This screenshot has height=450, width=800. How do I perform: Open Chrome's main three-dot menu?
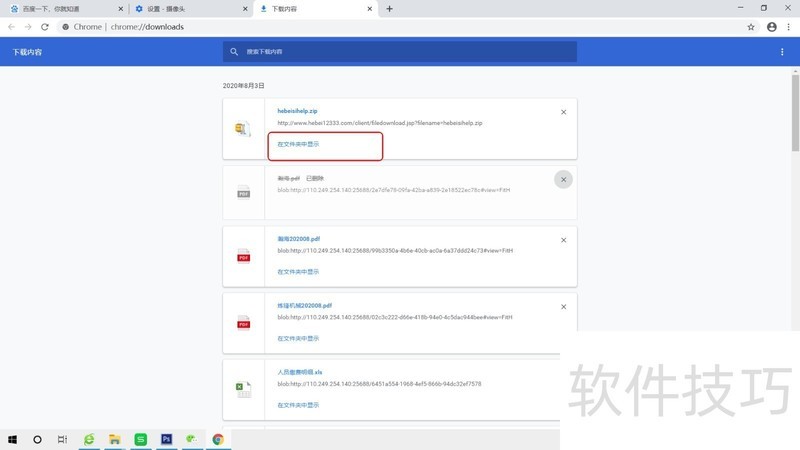[x=789, y=27]
